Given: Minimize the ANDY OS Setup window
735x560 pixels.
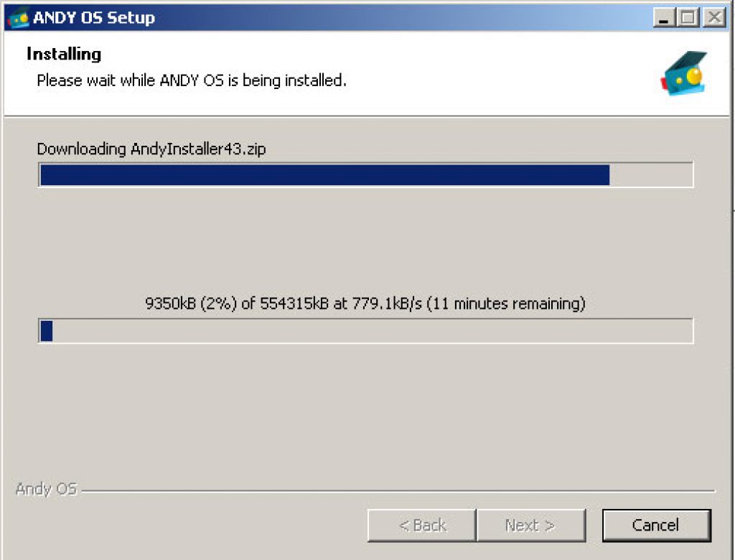Looking at the screenshot, I should pos(664,18).
